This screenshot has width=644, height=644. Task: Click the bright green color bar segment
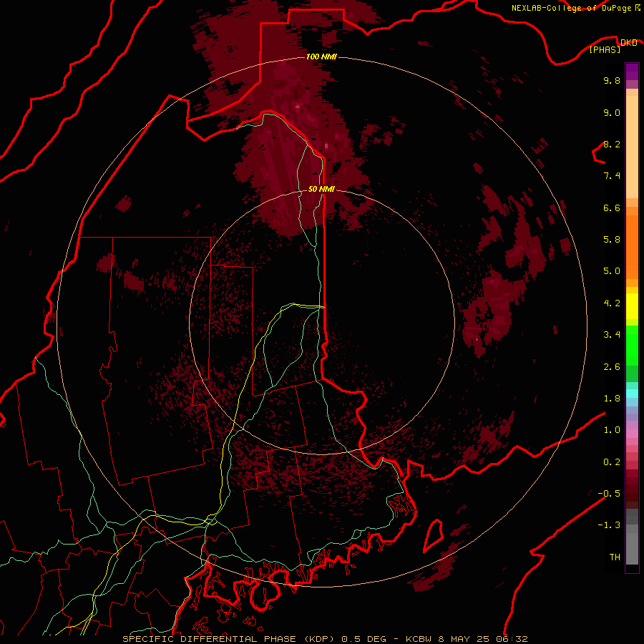pos(632,346)
